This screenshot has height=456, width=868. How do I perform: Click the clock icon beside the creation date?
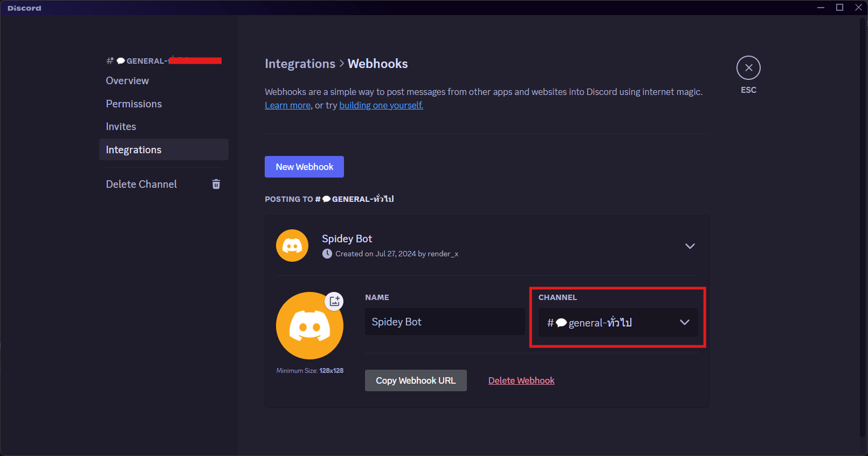[x=327, y=254]
